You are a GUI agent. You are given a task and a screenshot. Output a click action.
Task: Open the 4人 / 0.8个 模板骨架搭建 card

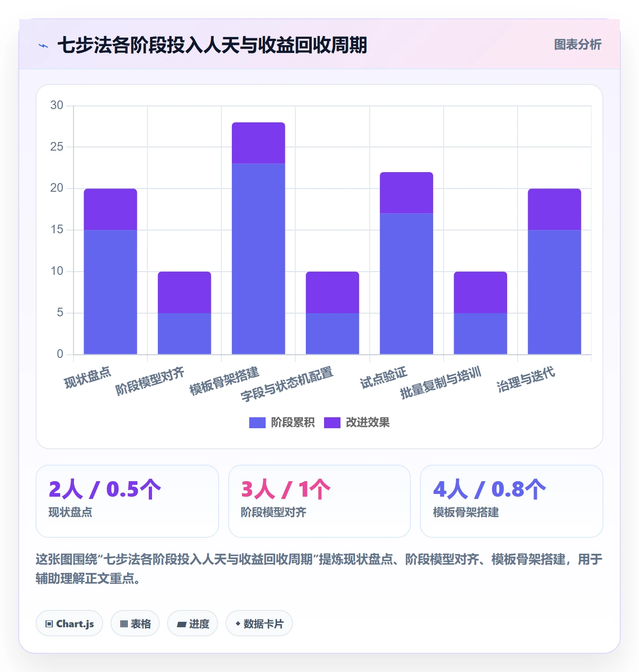tap(512, 501)
